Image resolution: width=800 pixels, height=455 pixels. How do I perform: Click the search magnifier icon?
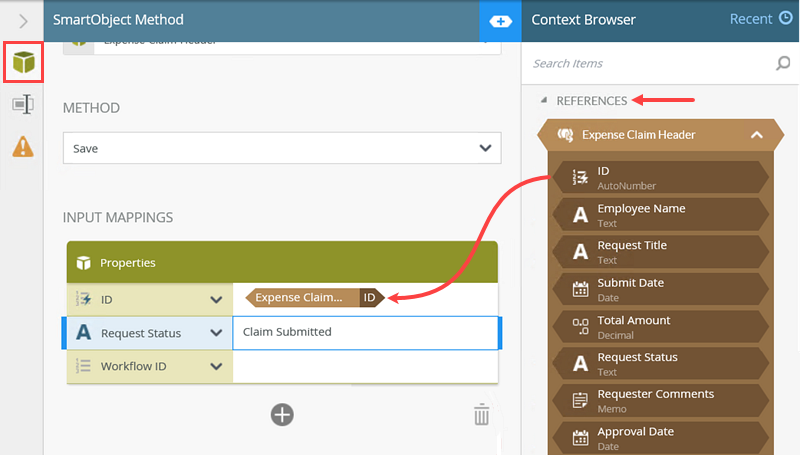[x=783, y=63]
